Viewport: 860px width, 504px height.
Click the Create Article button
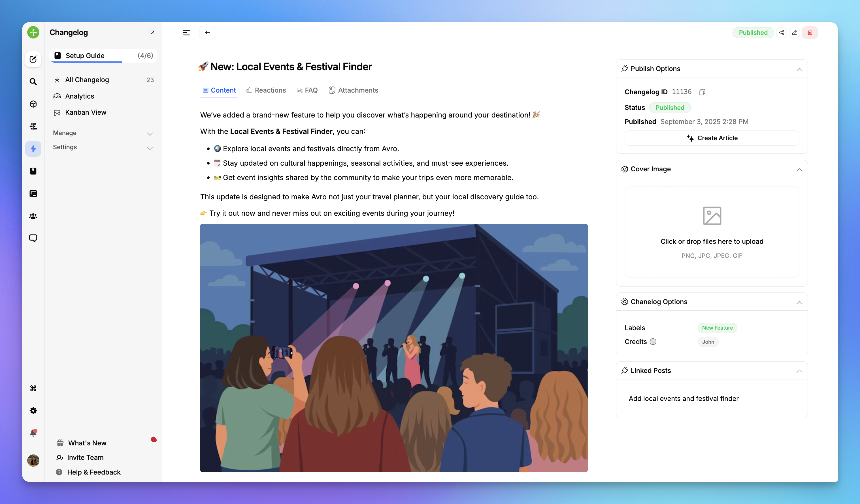712,138
